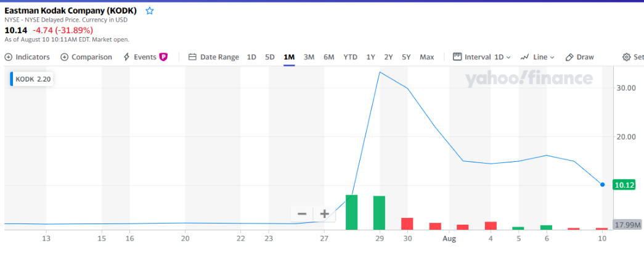Click the tall green volume bar on the 28th
644x255 pixels.
coord(351,212)
